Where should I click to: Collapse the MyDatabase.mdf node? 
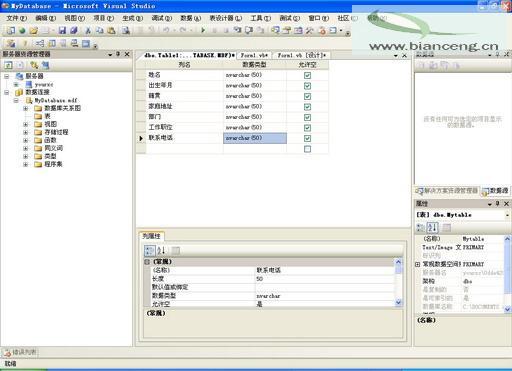16,100
